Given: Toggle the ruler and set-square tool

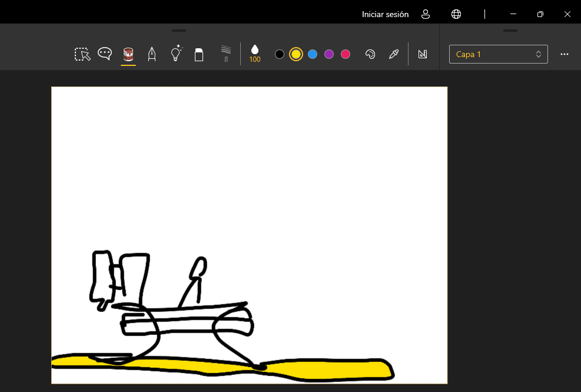Looking at the screenshot, I should pyautogui.click(x=423, y=54).
